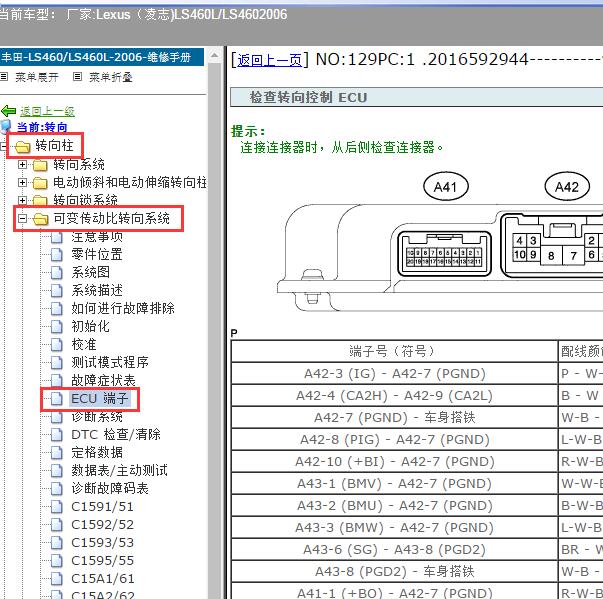Click the 返回上一页 link
Screen dimensions: 603x599
pyautogui.click(x=269, y=60)
